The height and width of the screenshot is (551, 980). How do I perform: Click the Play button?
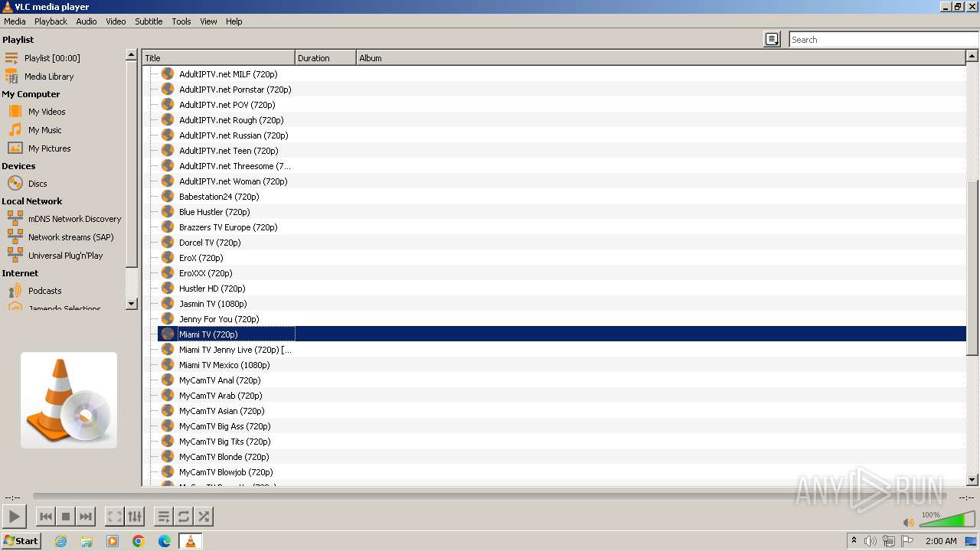point(15,517)
